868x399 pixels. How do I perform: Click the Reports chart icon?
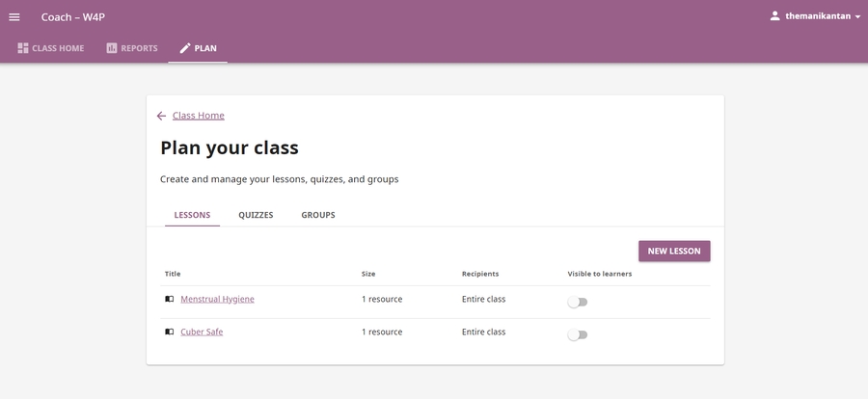coord(112,48)
